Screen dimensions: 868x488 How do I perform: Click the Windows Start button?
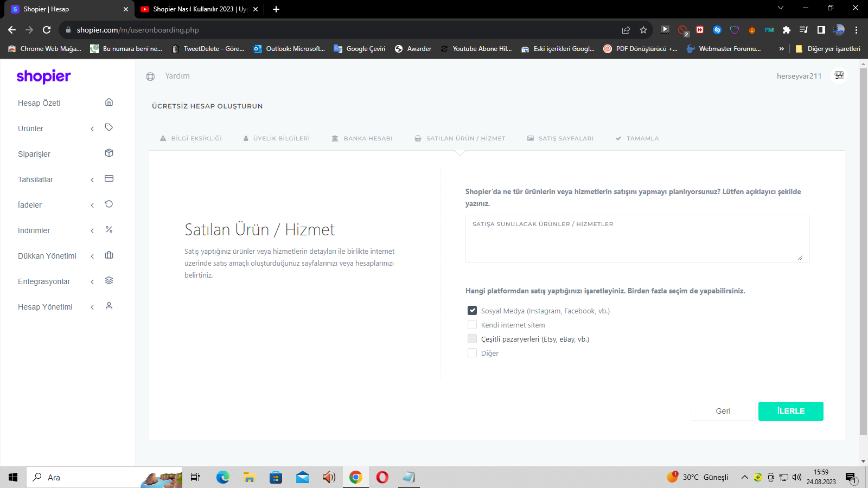coord(13,477)
